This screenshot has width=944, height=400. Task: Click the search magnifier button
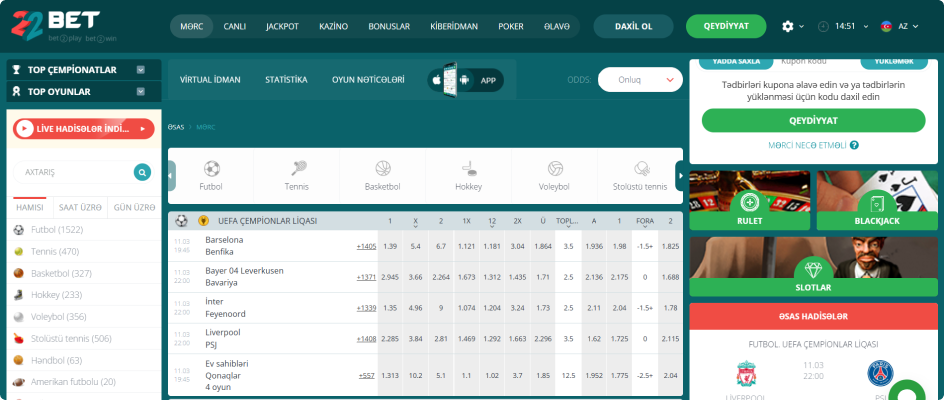pyautogui.click(x=142, y=172)
